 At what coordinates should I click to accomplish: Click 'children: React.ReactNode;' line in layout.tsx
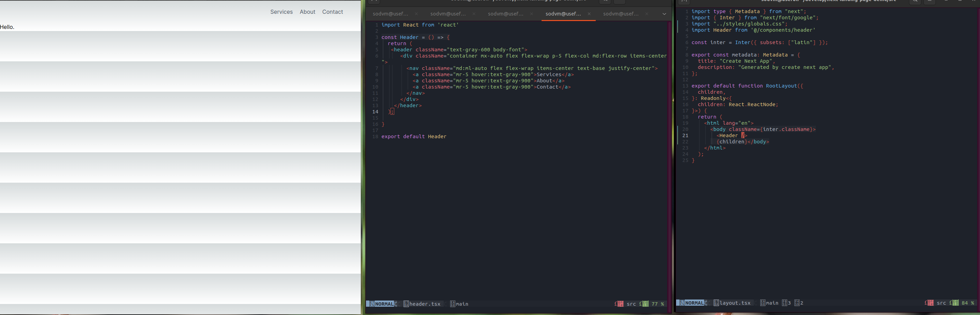click(x=738, y=104)
